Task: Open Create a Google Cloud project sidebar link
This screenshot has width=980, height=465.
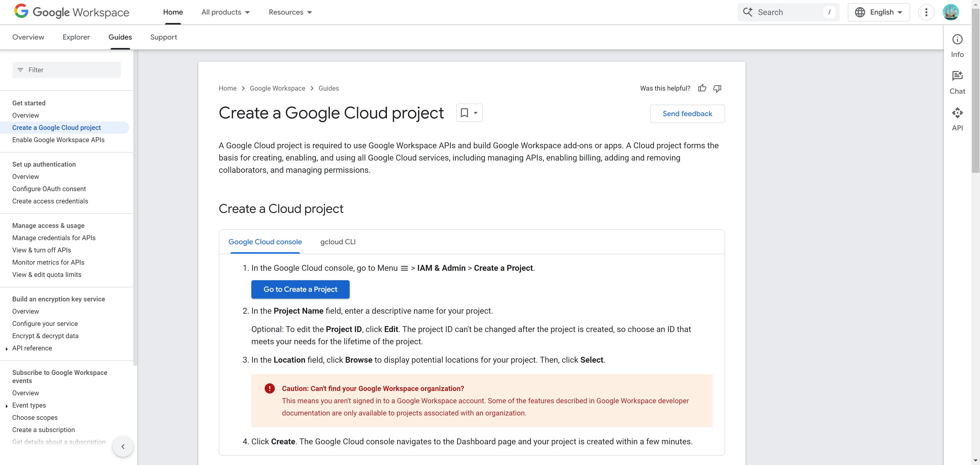Action: click(56, 127)
